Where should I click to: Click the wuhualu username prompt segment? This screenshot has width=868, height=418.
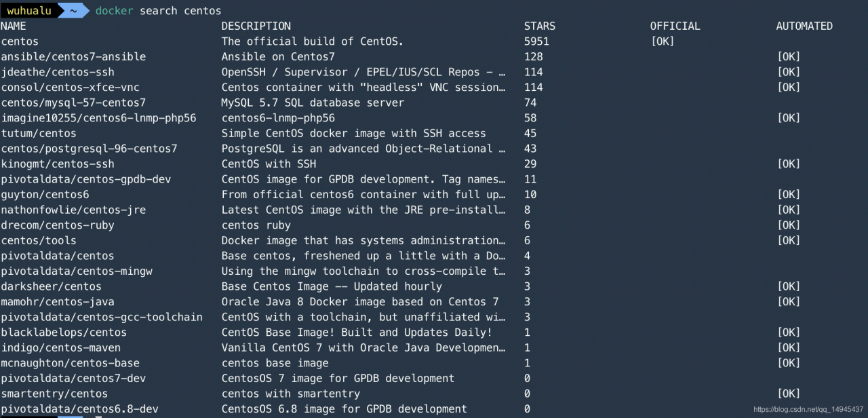point(28,11)
